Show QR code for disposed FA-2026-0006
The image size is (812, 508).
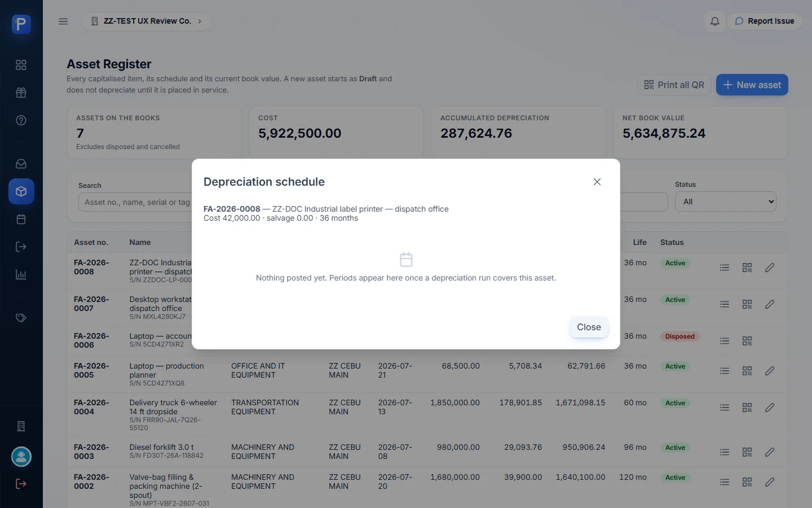coord(747,341)
